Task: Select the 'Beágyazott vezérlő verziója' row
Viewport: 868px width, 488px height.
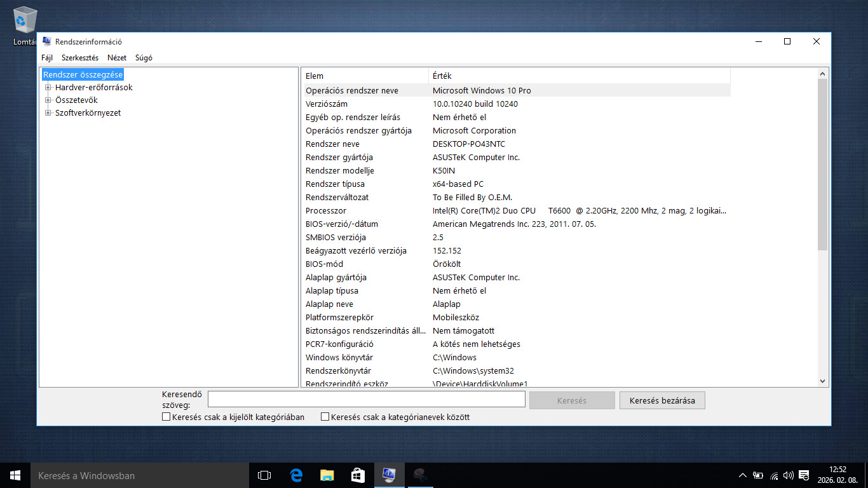Action: click(517, 250)
